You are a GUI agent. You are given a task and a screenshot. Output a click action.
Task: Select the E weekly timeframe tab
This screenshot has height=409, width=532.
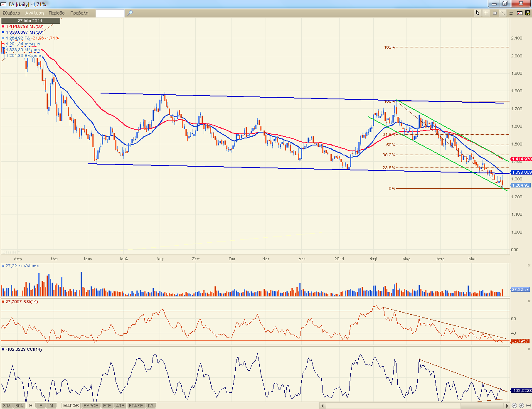(x=41, y=406)
